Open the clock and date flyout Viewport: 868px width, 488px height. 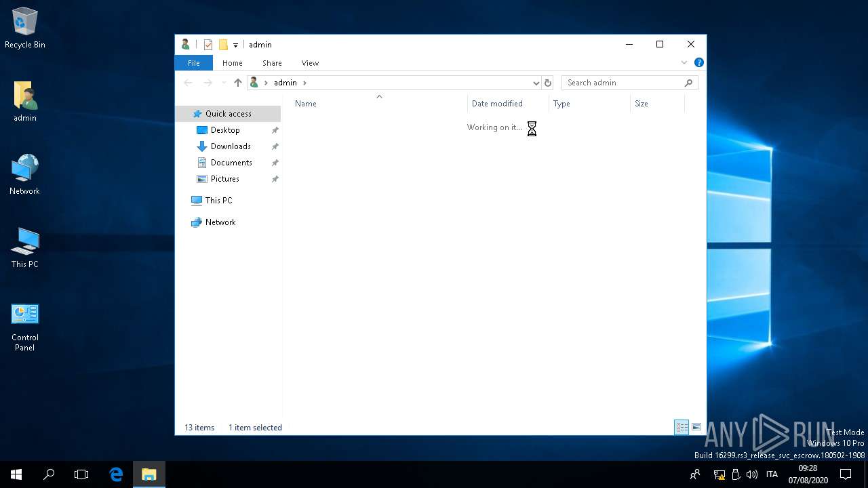[808, 474]
